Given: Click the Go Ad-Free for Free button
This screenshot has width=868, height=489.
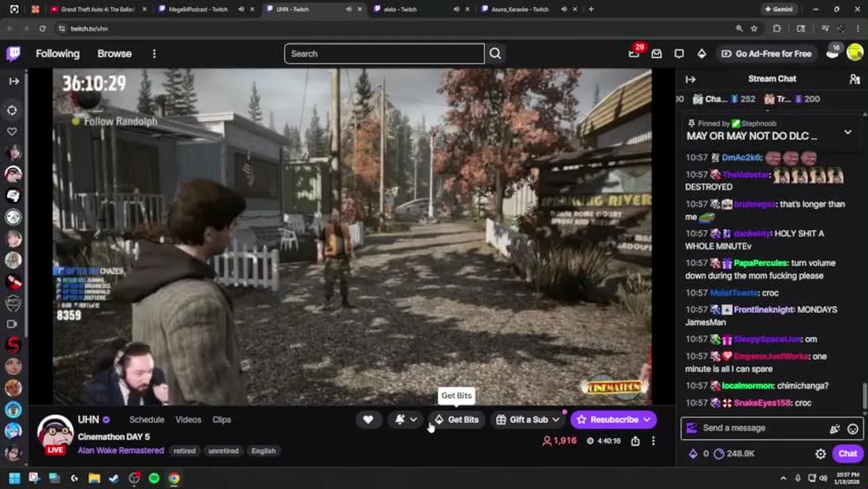Looking at the screenshot, I should pos(766,54).
